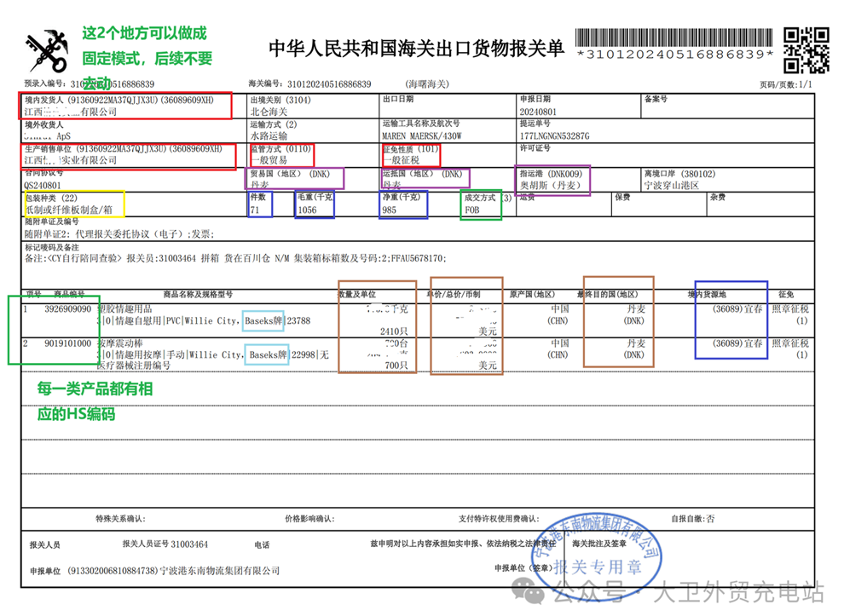Click the China Customs emblem logo
The width and height of the screenshot is (844, 616).
tap(47, 51)
